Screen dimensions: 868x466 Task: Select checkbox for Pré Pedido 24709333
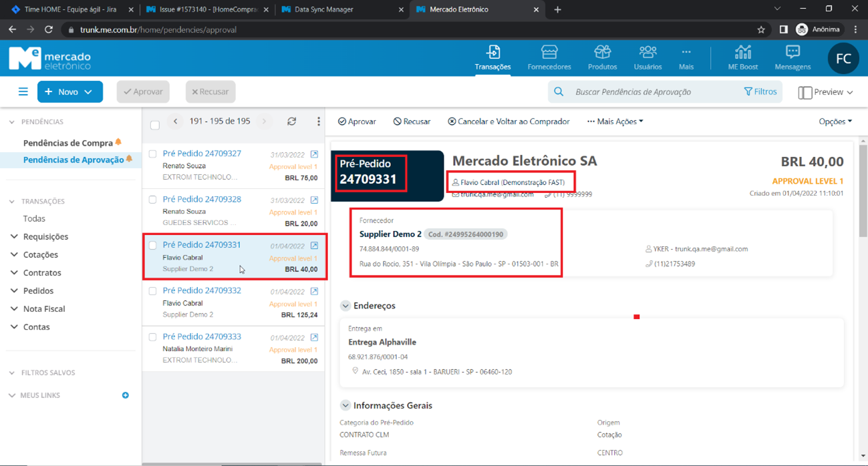[152, 337]
